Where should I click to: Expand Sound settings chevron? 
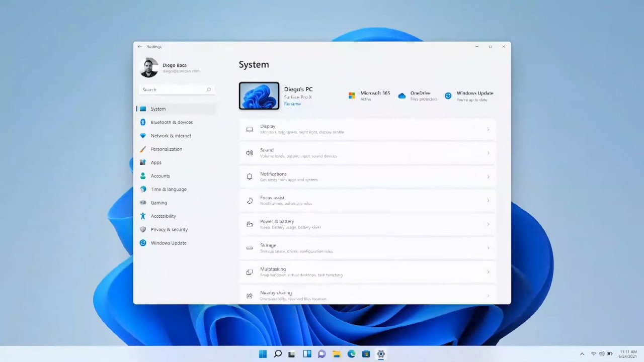click(x=488, y=153)
